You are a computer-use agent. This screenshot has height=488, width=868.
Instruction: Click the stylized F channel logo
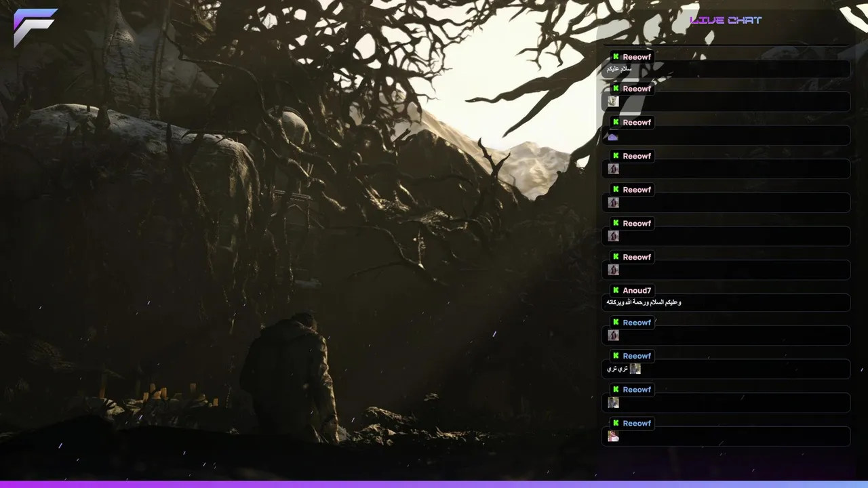(35, 28)
